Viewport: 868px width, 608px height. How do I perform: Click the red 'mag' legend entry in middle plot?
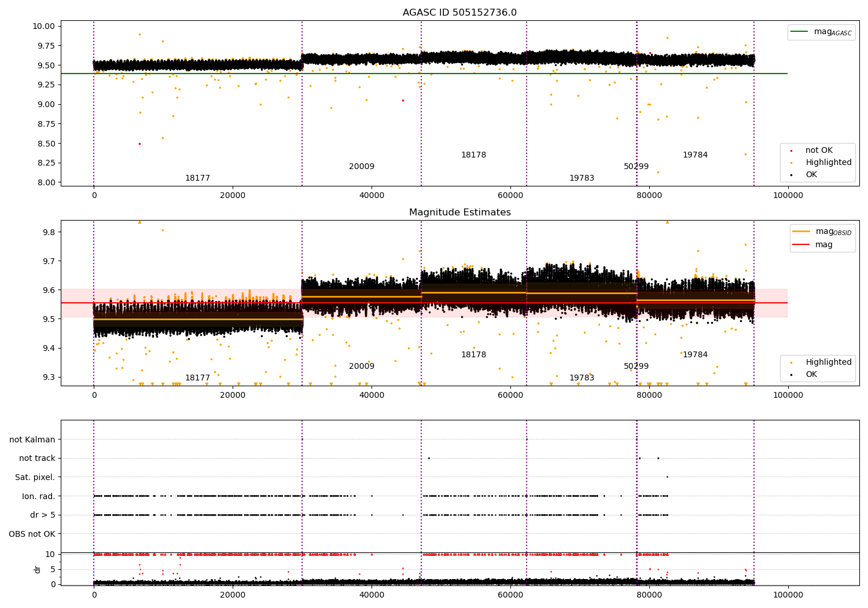coord(813,245)
